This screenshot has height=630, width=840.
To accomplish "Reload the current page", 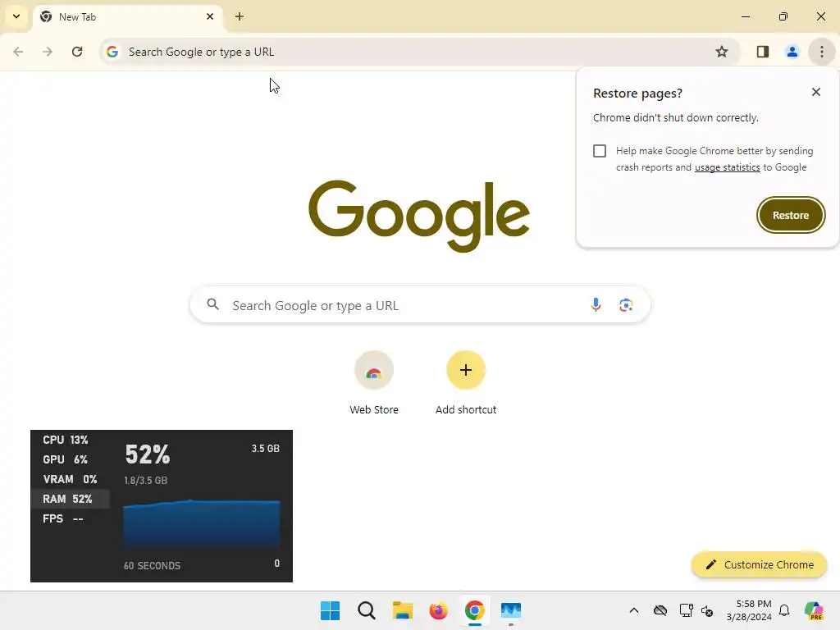I will point(77,52).
